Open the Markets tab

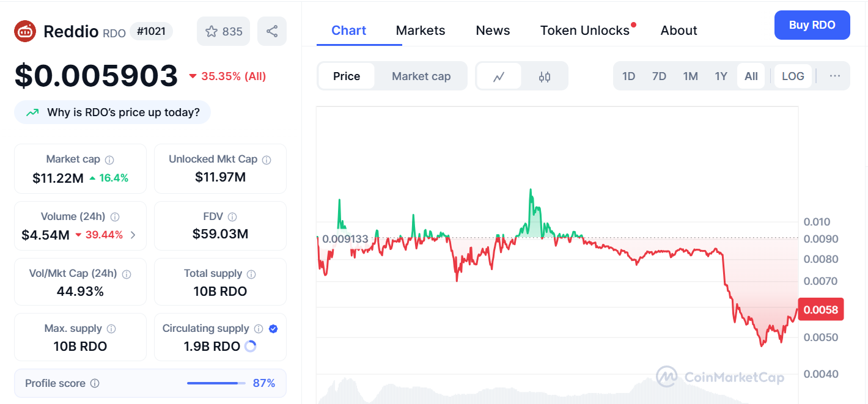[x=421, y=31]
